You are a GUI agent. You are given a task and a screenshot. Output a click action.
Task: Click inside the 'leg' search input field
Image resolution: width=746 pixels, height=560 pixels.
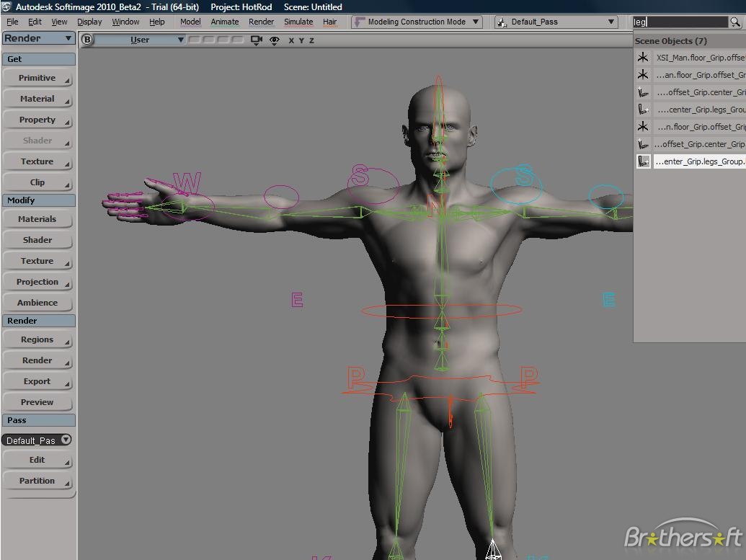click(680, 22)
